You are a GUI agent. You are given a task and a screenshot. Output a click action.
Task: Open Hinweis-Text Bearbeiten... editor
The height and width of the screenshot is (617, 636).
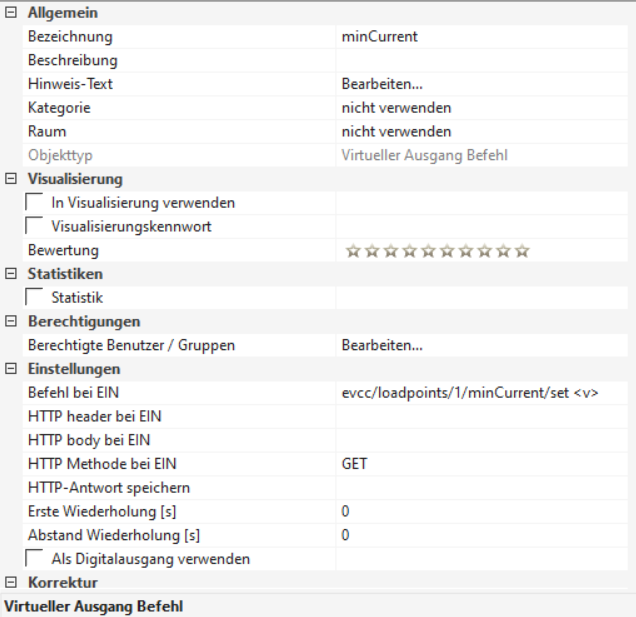(482, 84)
